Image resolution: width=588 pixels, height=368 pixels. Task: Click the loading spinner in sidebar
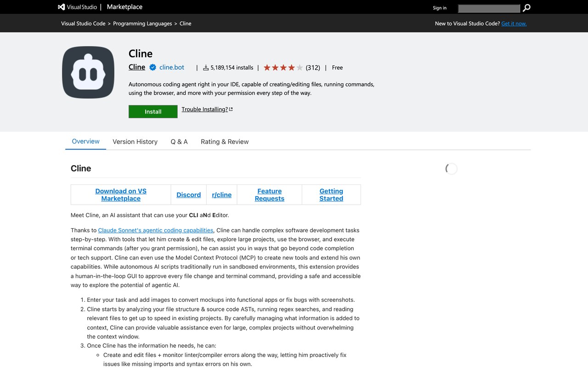(x=452, y=169)
